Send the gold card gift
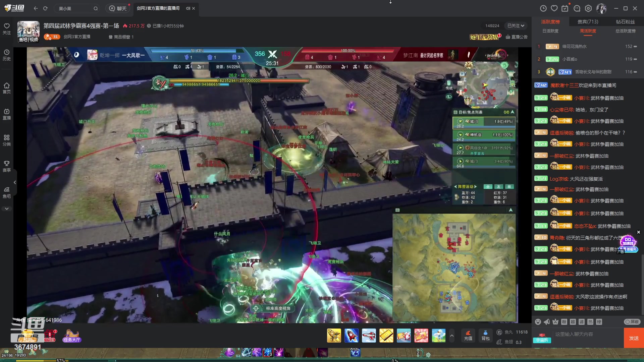The height and width of the screenshot is (362, 644). 386,336
